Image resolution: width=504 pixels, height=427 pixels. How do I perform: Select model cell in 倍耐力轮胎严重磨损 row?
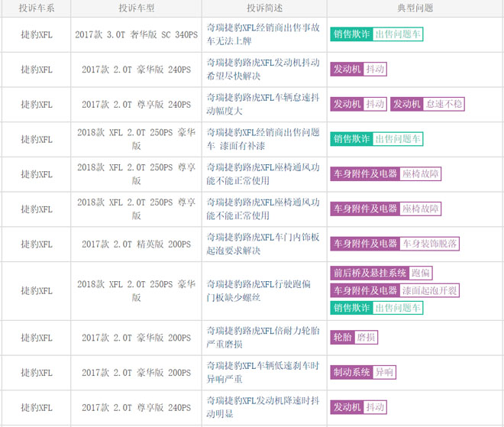136,338
